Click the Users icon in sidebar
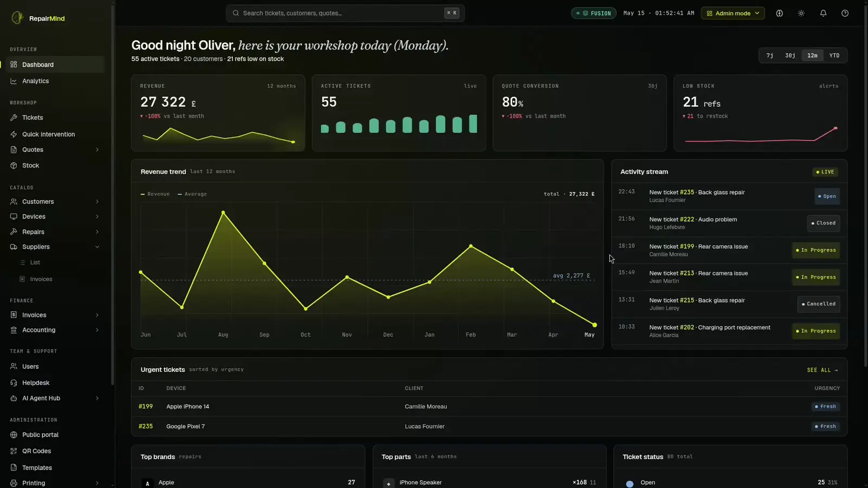868x488 pixels. 14,367
